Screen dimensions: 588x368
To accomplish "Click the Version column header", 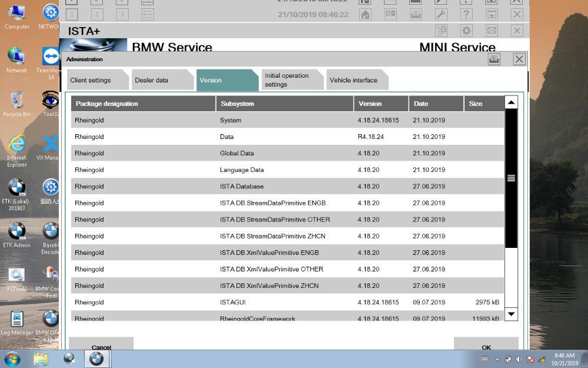I will tap(381, 104).
